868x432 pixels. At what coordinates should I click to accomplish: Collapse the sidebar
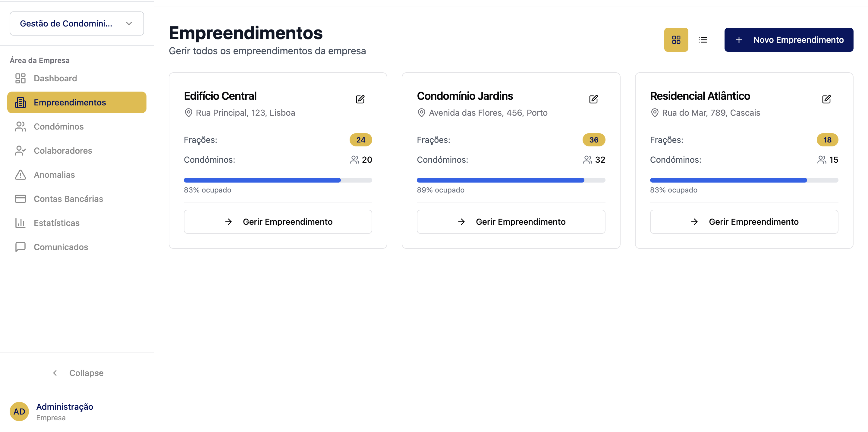click(x=78, y=373)
